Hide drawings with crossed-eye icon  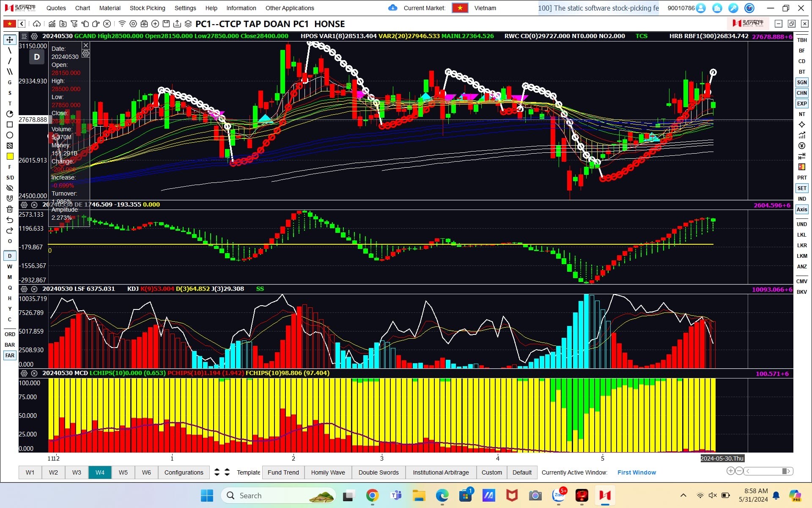click(10, 188)
